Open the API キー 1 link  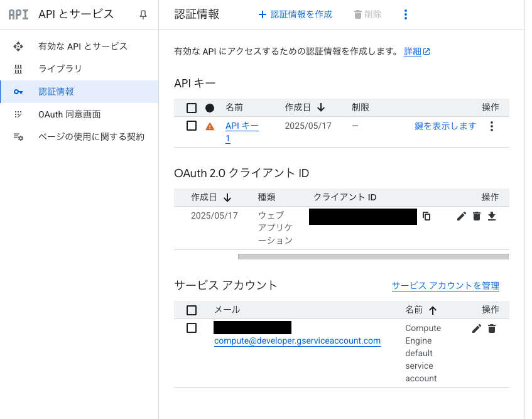click(242, 133)
